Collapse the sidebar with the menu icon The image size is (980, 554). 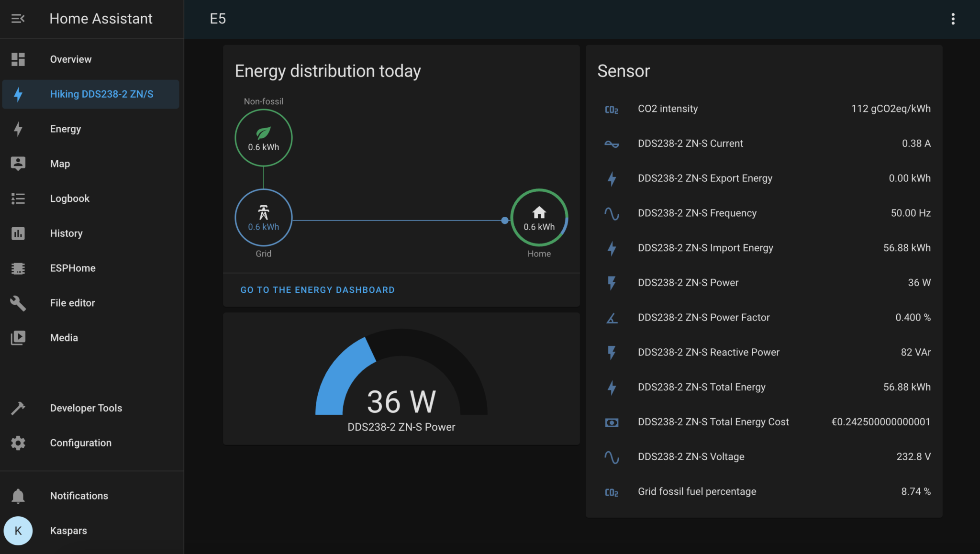(x=18, y=19)
